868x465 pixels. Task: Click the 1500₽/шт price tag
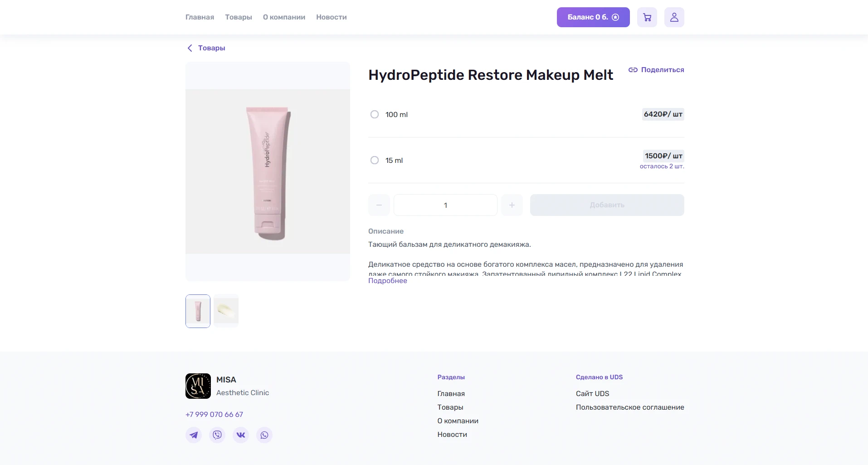pos(663,156)
